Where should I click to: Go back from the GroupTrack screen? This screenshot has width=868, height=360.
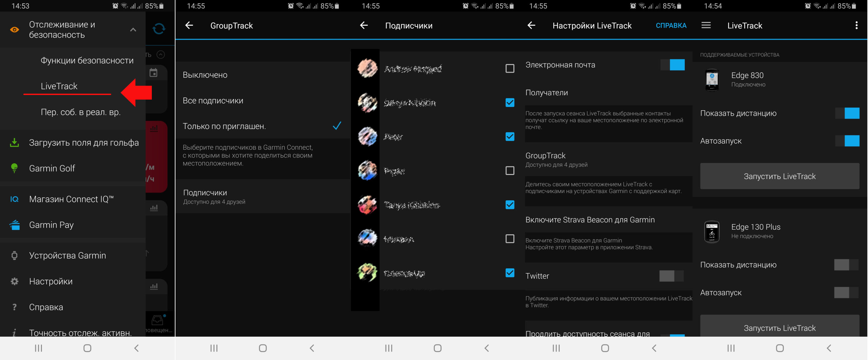pyautogui.click(x=189, y=25)
